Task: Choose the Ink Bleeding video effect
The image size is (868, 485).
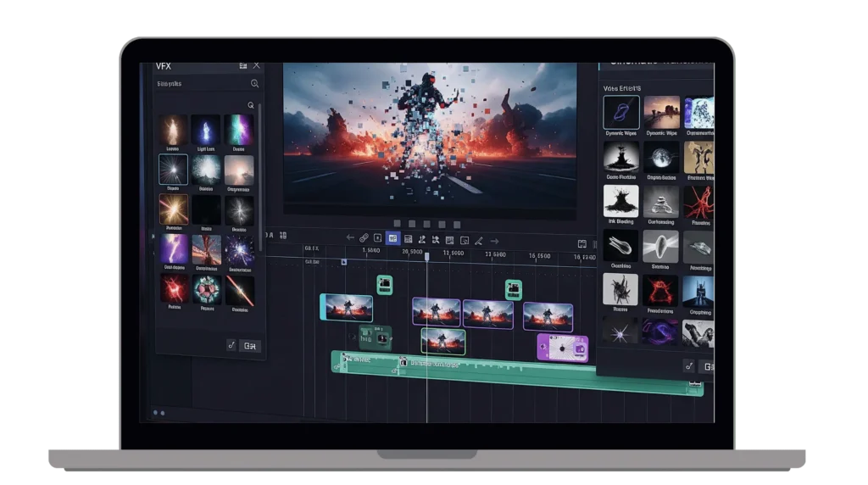Action: tap(620, 202)
